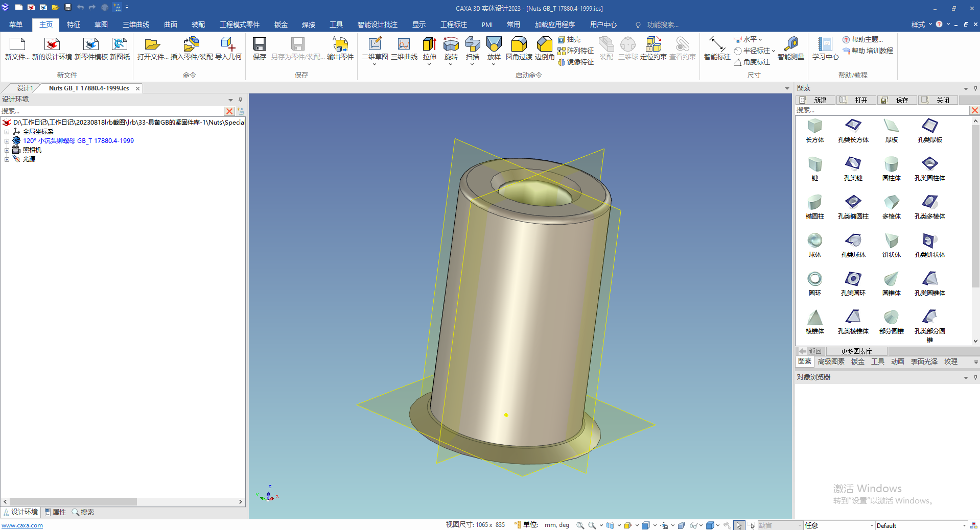The height and width of the screenshot is (530, 980).
Task: Save the document with 保存 icon
Action: coord(260,44)
